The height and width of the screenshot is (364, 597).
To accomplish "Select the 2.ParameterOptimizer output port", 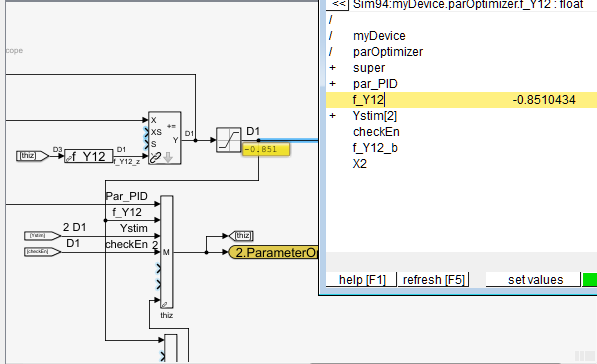I will pyautogui.click(x=273, y=252).
